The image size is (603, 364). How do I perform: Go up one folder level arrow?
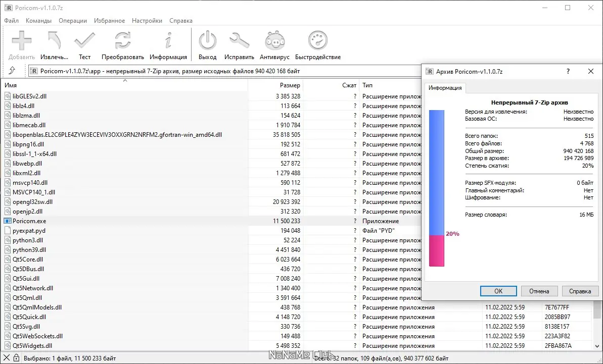(x=12, y=71)
